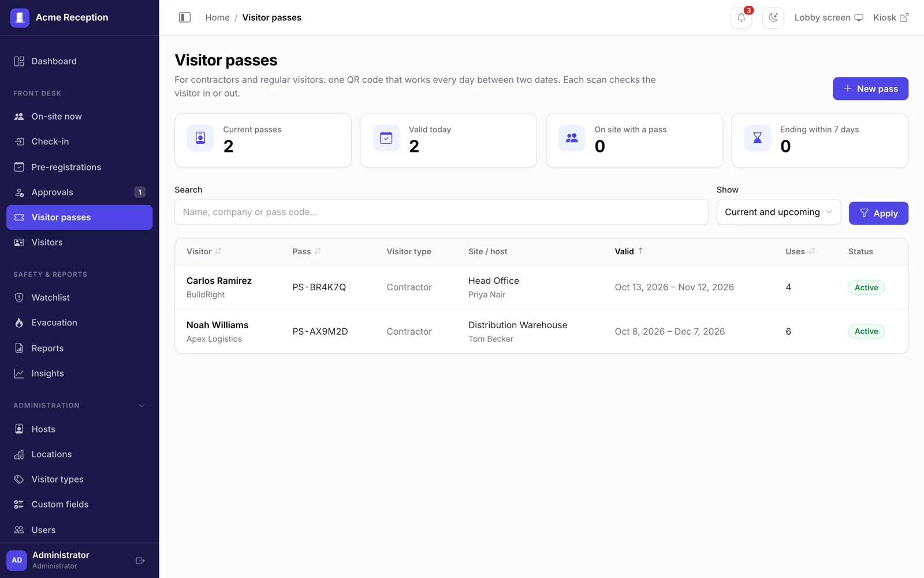The height and width of the screenshot is (578, 924).
Task: Open the Insights chart icon item
Action: (19, 373)
